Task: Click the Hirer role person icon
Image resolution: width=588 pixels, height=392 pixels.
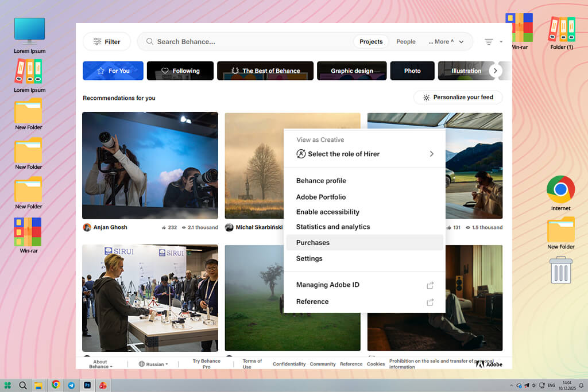Action: tap(301, 154)
